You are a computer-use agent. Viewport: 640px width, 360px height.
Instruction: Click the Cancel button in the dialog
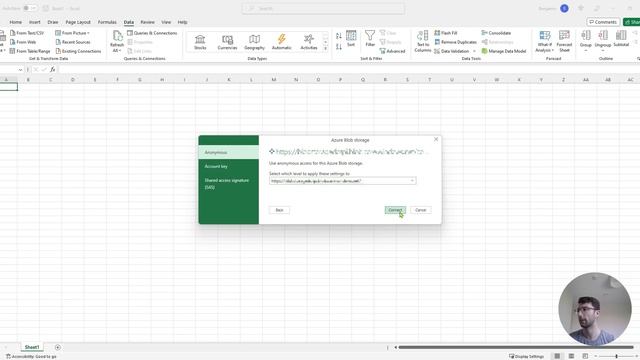point(420,210)
